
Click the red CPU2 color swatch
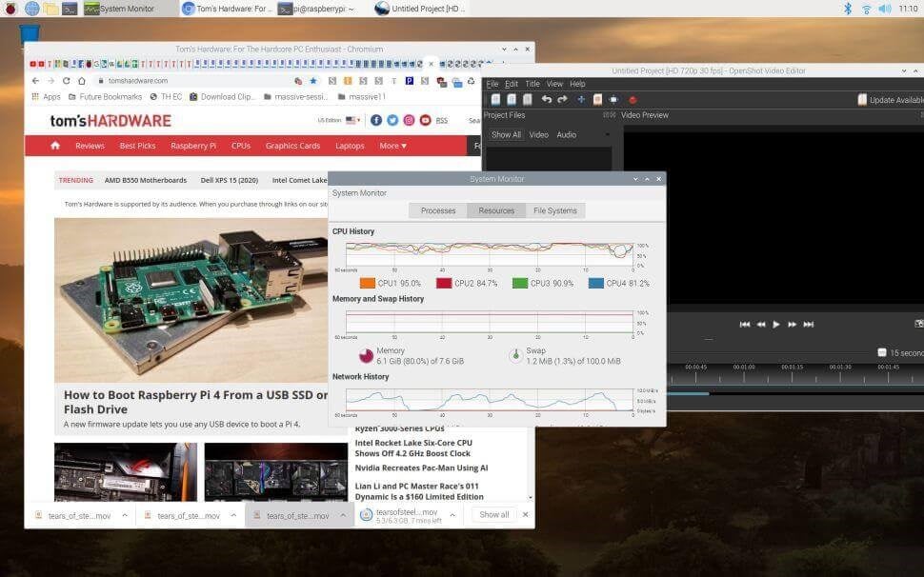tap(444, 283)
